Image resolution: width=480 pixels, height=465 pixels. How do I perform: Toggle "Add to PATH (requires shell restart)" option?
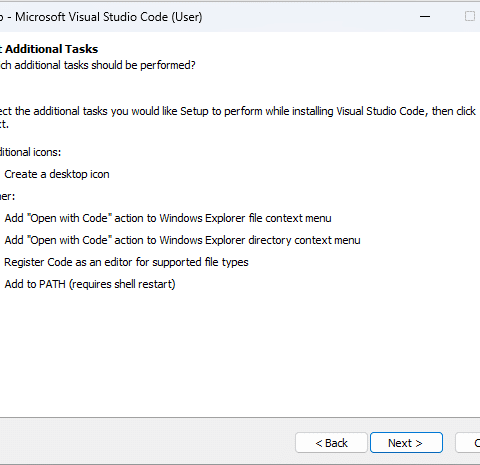(90, 284)
